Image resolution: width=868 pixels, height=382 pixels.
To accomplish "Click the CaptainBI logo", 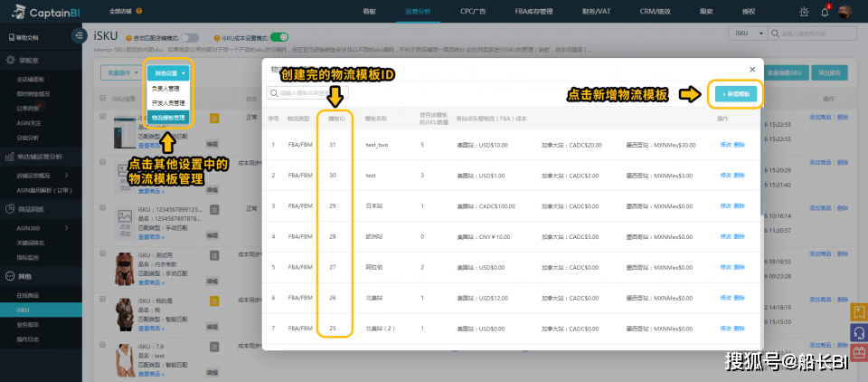I will click(41, 11).
